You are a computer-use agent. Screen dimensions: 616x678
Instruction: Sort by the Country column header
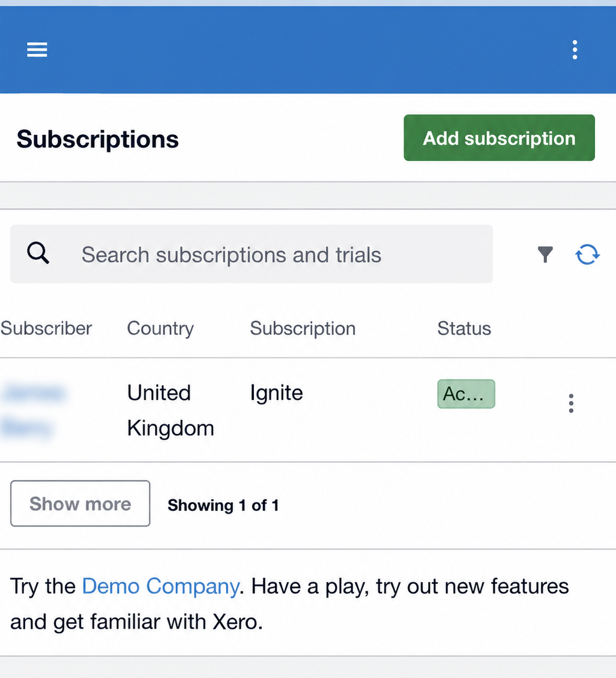pos(160,329)
